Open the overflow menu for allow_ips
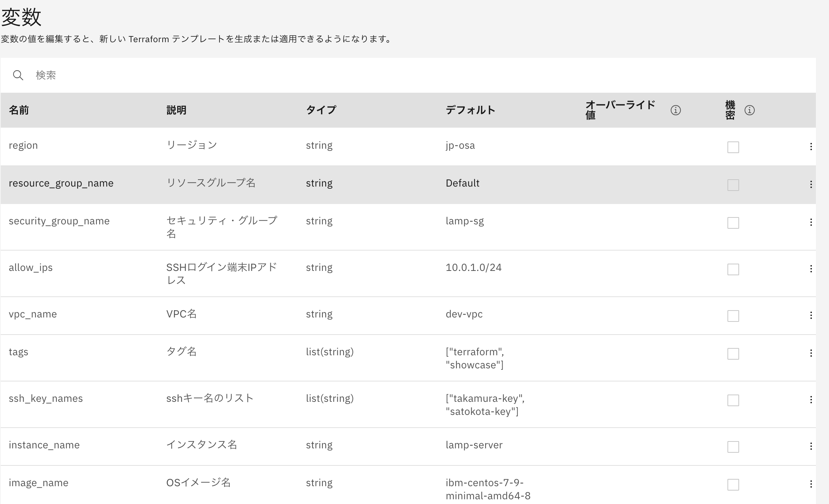Viewport: 829px width, 504px height. coord(812,269)
